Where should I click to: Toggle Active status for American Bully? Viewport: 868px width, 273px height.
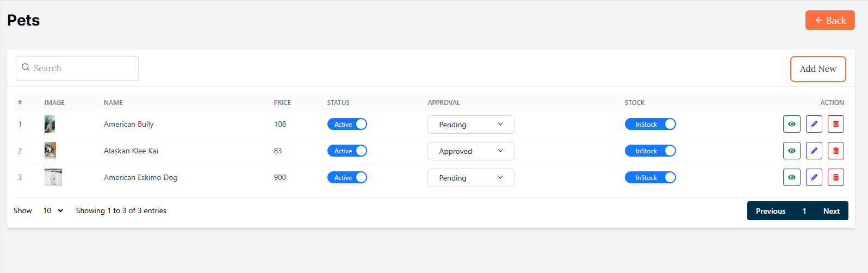pos(347,124)
